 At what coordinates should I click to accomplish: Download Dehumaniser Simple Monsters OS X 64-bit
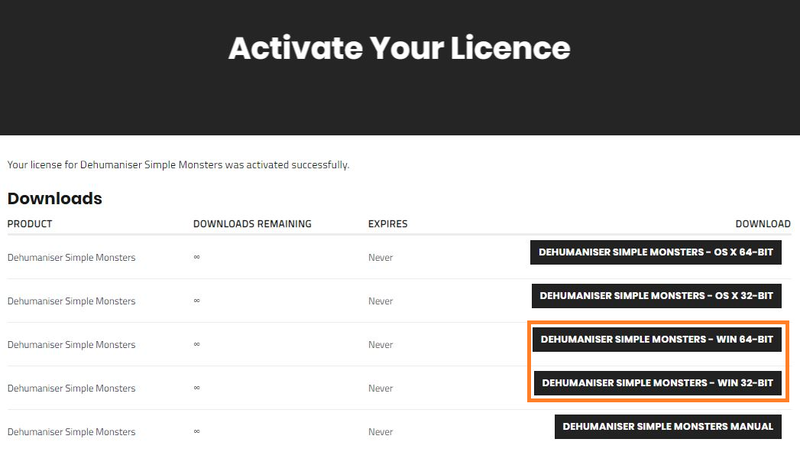point(656,252)
